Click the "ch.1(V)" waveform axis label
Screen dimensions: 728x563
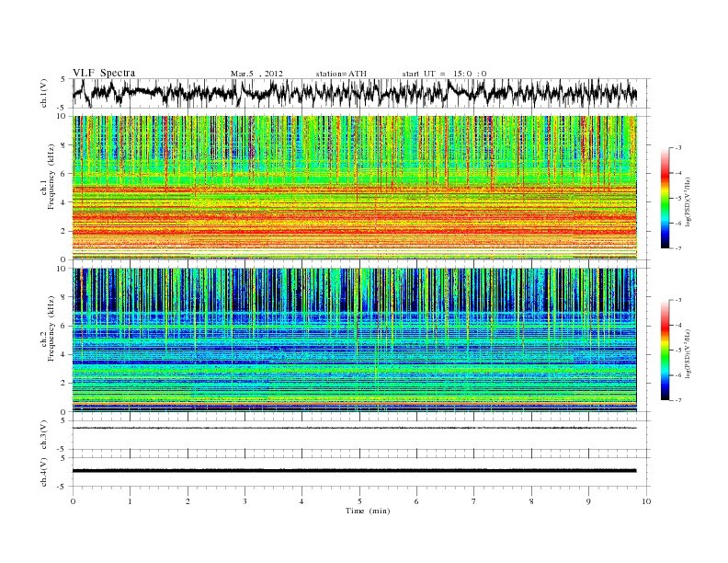43,93
